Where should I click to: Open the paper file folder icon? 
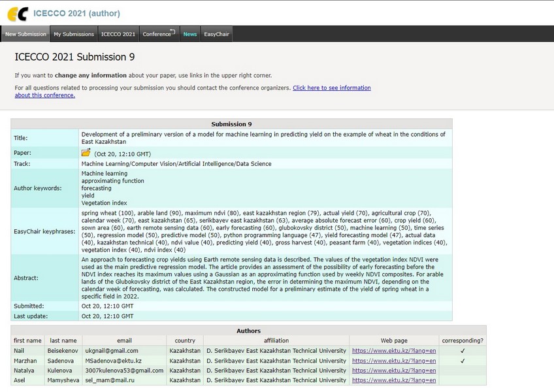pyautogui.click(x=86, y=153)
